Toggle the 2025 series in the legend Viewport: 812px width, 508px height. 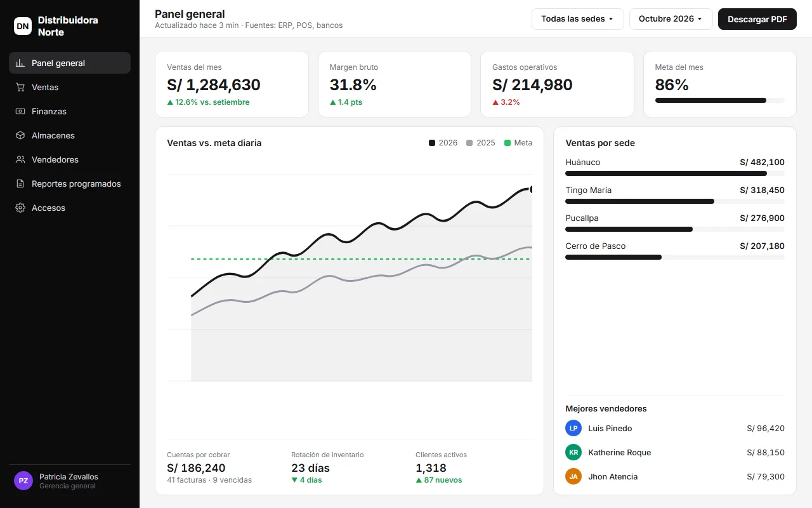point(481,143)
